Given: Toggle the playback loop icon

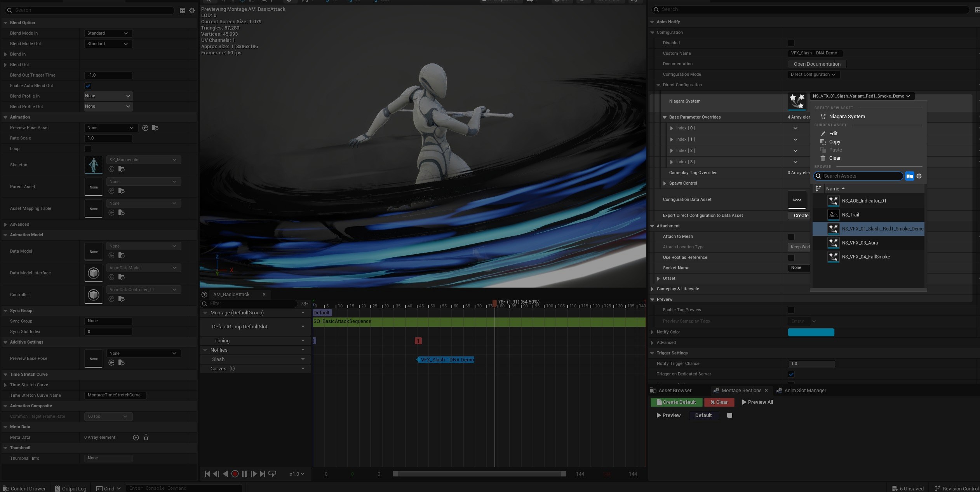Looking at the screenshot, I should 272,474.
